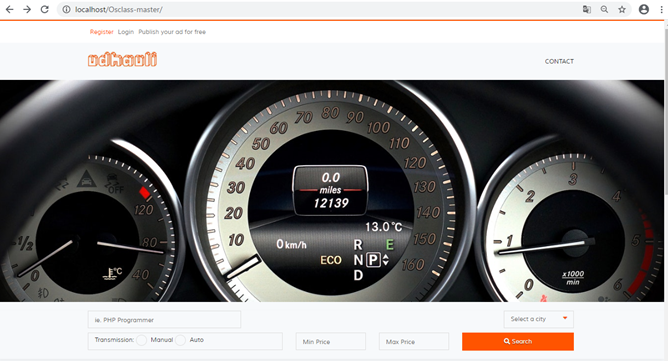The height and width of the screenshot is (361, 668).
Task: Open Publish your ad for free link
Action: pos(172,32)
